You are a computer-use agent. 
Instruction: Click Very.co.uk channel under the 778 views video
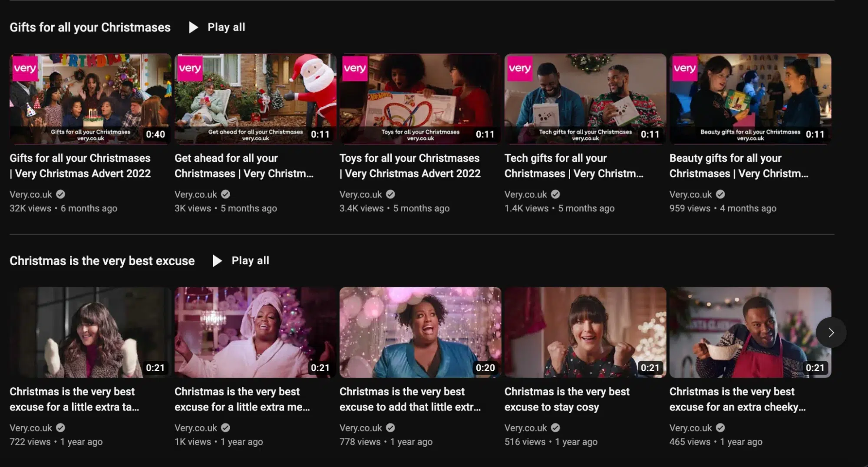[361, 428]
